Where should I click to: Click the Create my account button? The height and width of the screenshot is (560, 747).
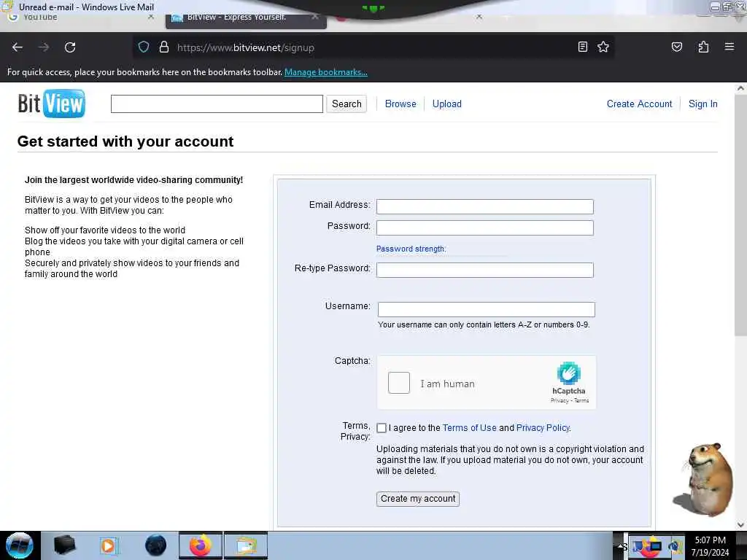(x=418, y=499)
